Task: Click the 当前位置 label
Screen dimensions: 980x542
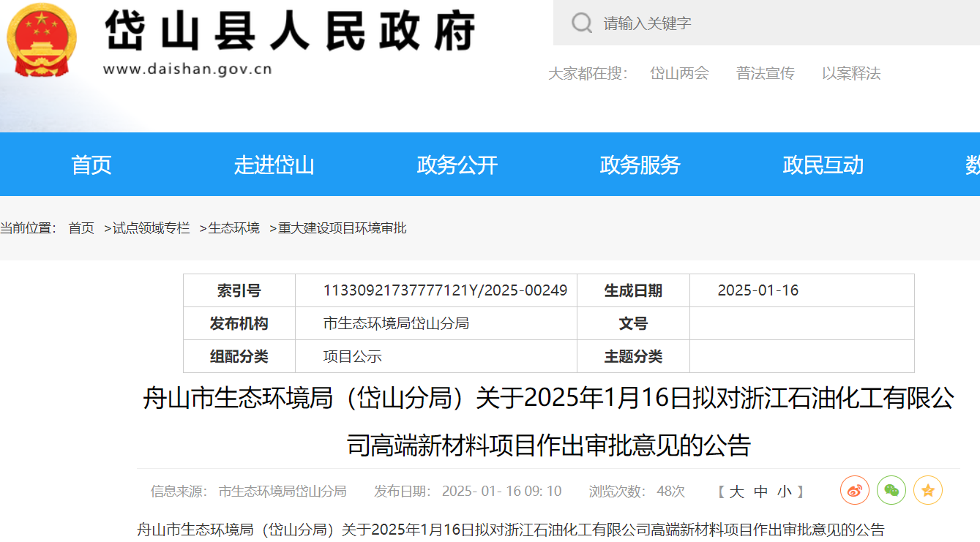Action: [x=28, y=228]
